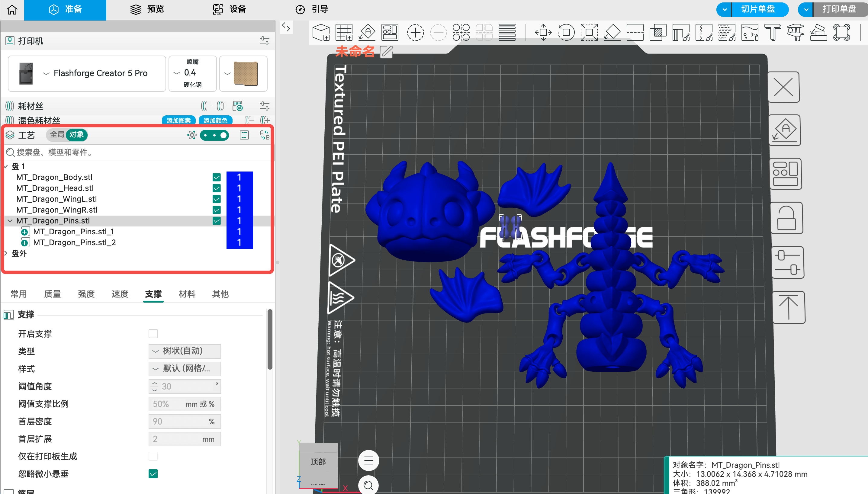Open the 强度 settings tab

pyautogui.click(x=86, y=294)
